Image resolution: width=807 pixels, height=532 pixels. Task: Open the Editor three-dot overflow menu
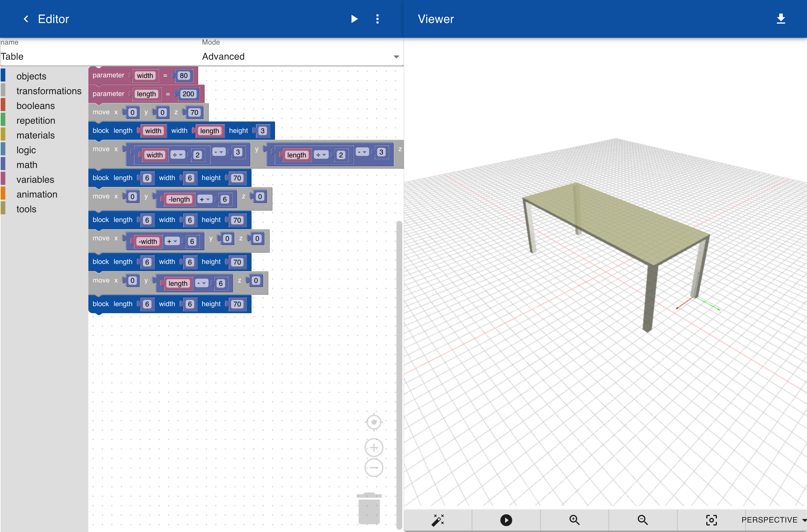tap(377, 19)
